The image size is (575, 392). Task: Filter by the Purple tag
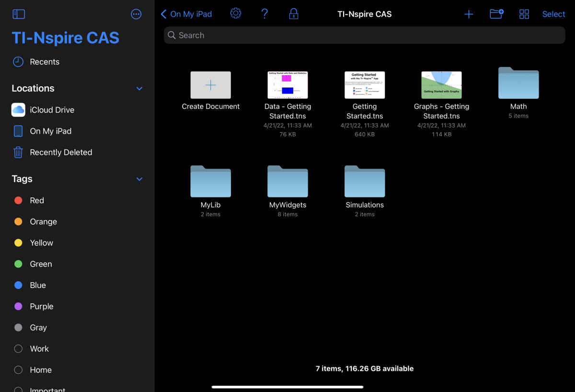click(41, 306)
